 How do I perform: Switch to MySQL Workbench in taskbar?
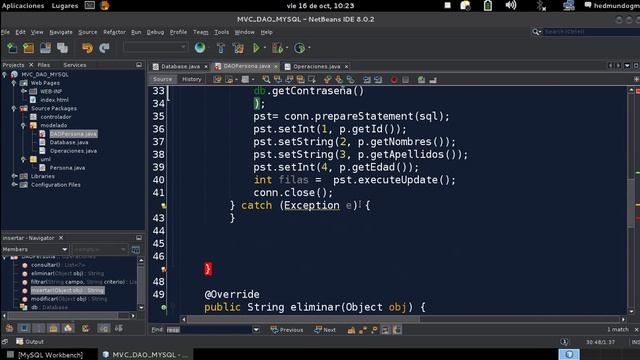(46, 355)
